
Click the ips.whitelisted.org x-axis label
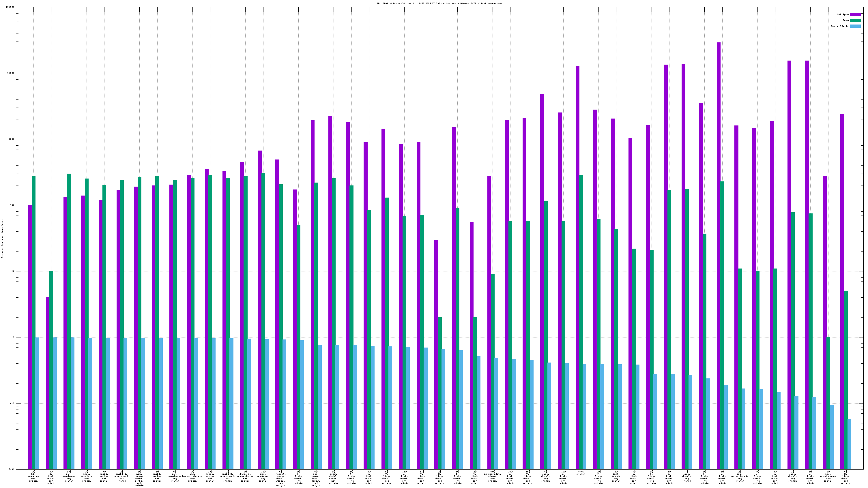[740, 476]
